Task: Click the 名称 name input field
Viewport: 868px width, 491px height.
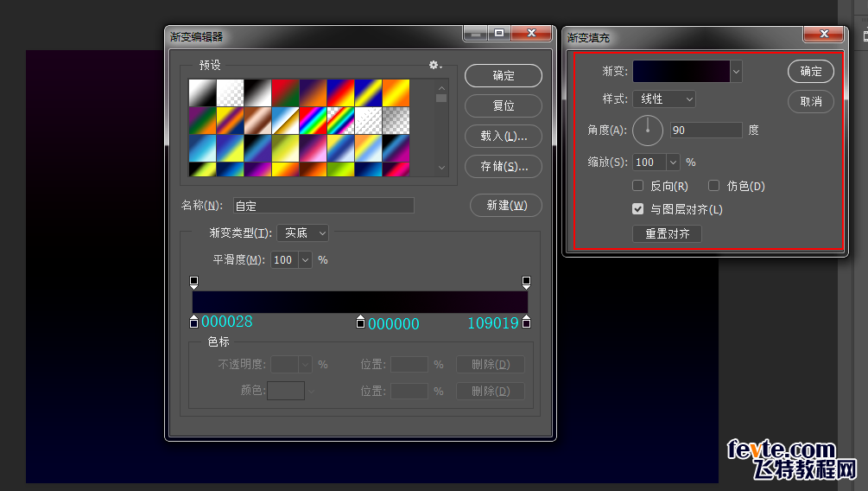Action: tap(323, 206)
